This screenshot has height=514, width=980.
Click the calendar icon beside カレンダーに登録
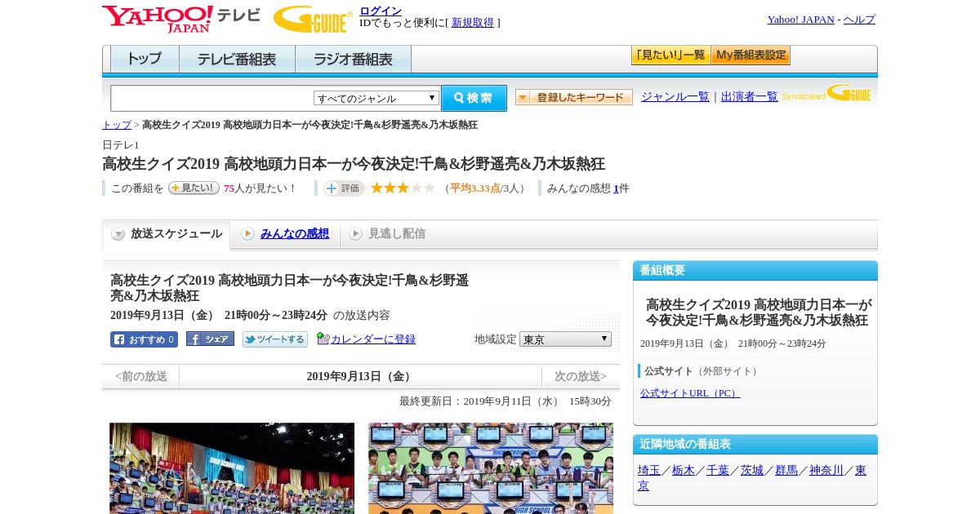[323, 339]
